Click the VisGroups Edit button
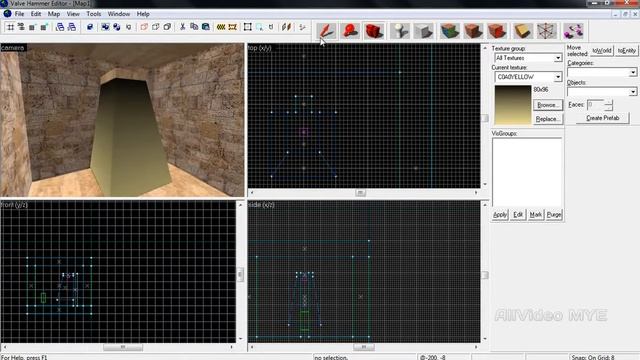Screen dimensions: 640x360 (518, 215)
